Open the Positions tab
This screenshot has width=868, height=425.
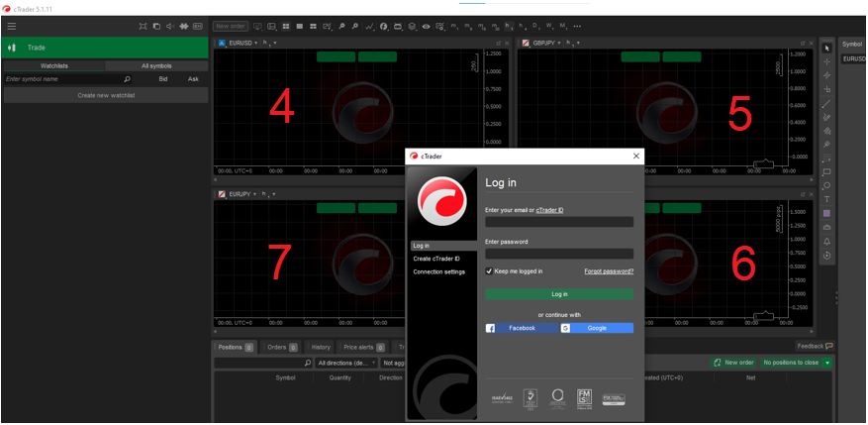coord(236,347)
